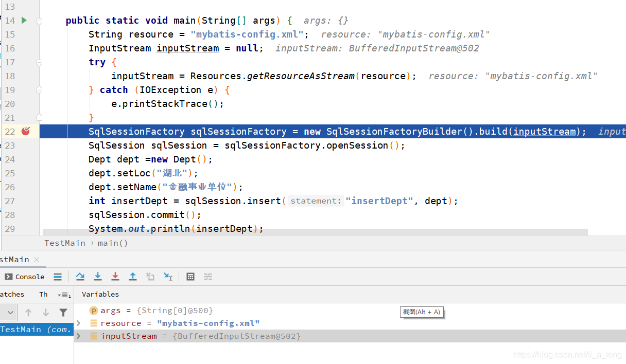626x364 pixels.
Task: Select the args variable row
Action: point(350,311)
